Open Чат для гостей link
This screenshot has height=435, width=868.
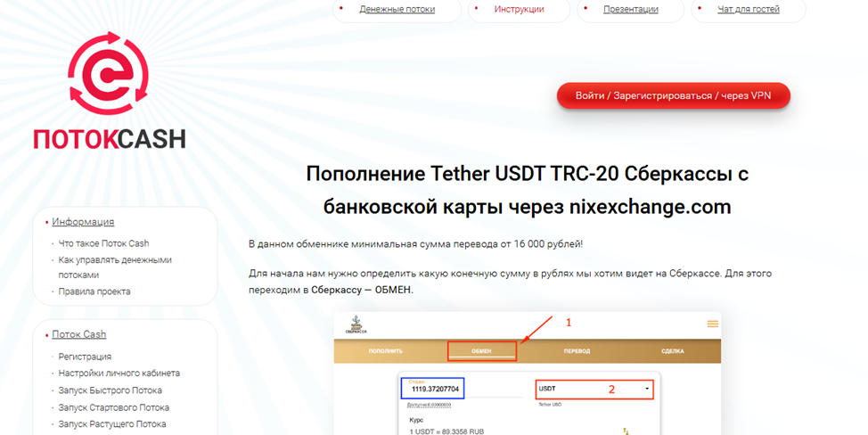click(x=749, y=9)
